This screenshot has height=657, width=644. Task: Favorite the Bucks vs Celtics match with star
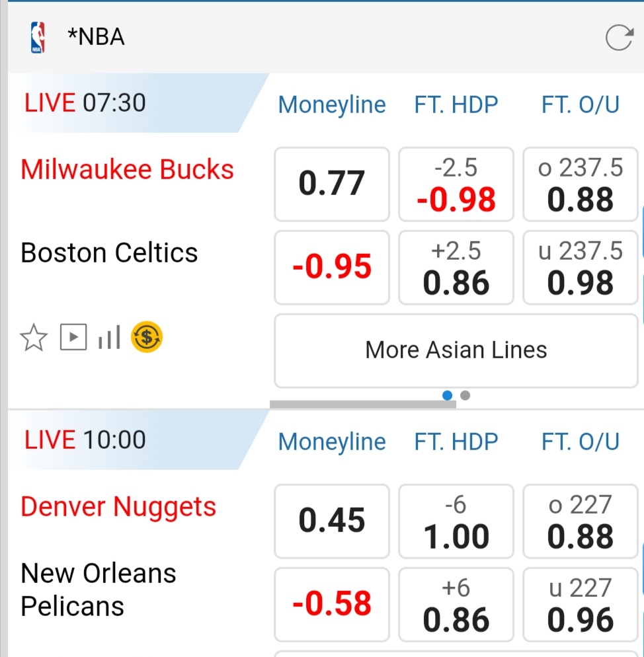coord(34,338)
